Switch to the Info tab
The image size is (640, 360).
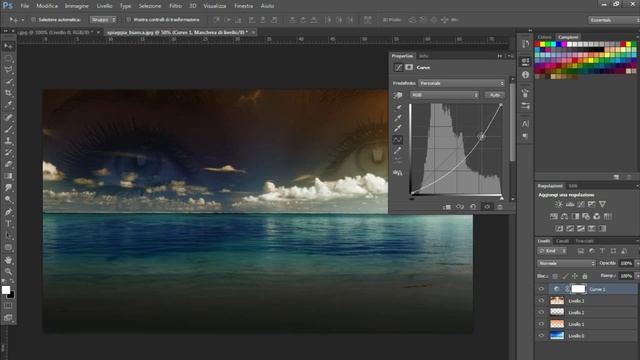[x=424, y=56]
